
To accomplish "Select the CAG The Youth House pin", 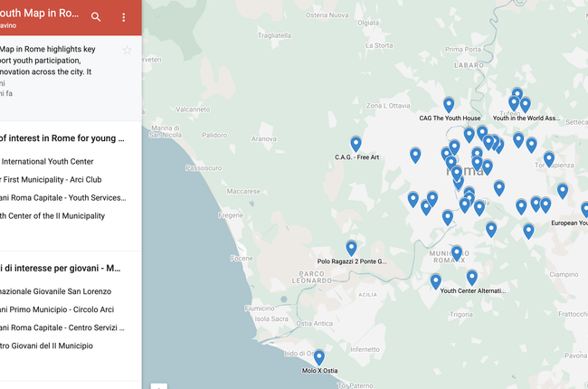I will pyautogui.click(x=449, y=105).
